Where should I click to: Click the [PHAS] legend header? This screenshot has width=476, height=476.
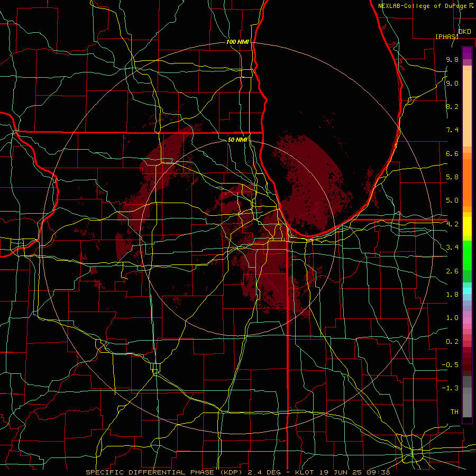pos(447,36)
